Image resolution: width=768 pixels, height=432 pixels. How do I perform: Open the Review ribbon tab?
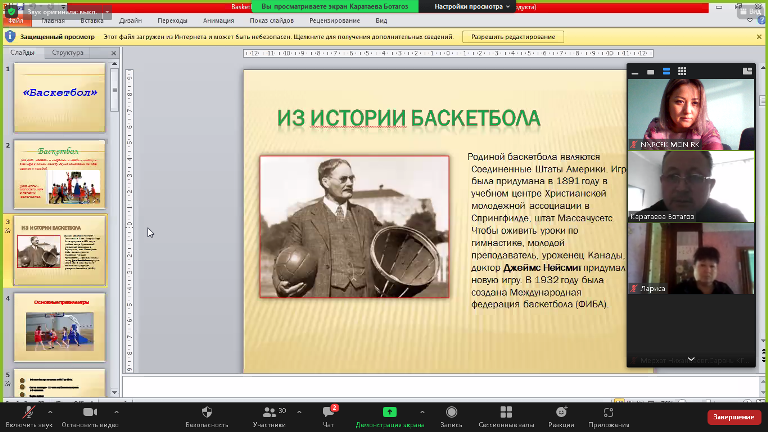335,21
